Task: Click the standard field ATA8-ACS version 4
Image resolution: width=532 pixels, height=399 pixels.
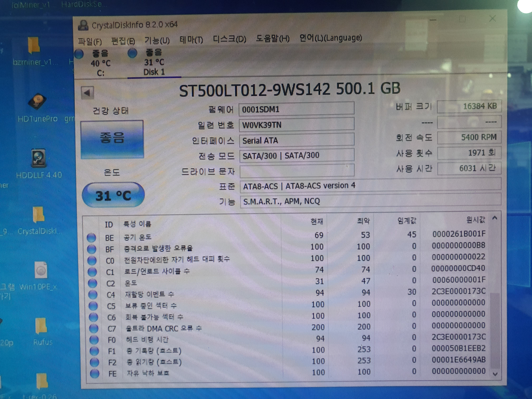Action: pos(371,186)
